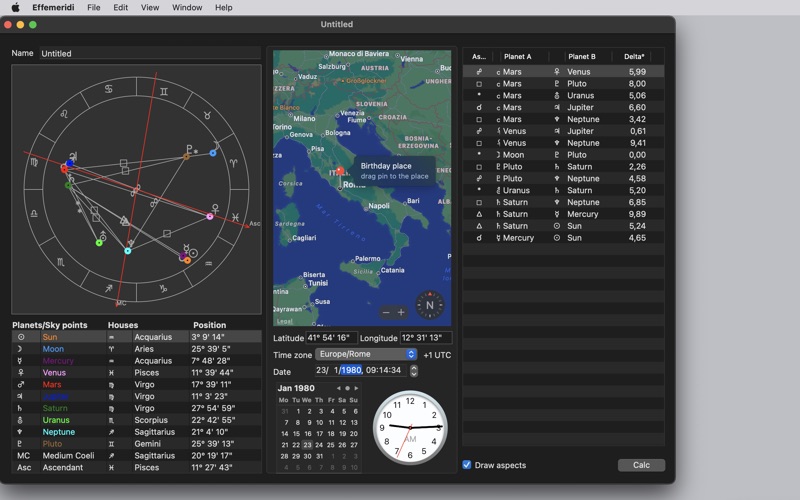
Task: Select the Ascendant row
Action: [x=136, y=467]
